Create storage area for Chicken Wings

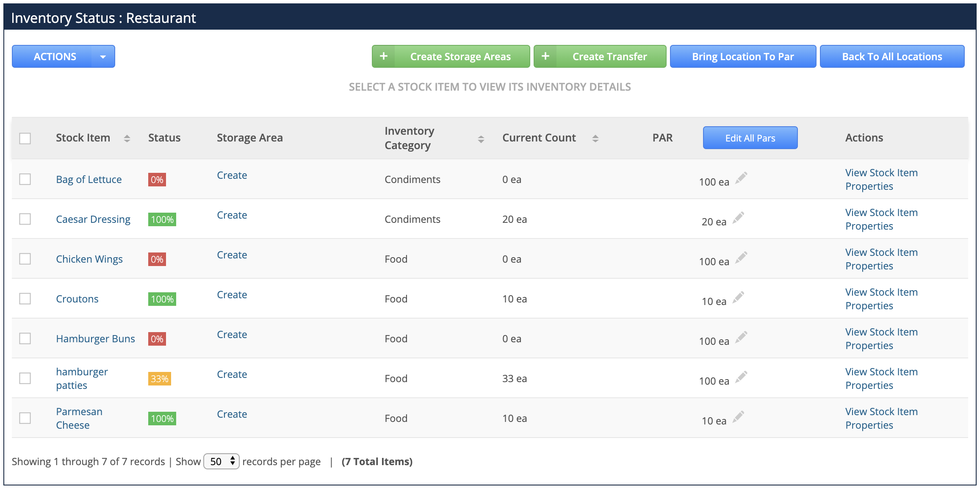[x=232, y=255]
